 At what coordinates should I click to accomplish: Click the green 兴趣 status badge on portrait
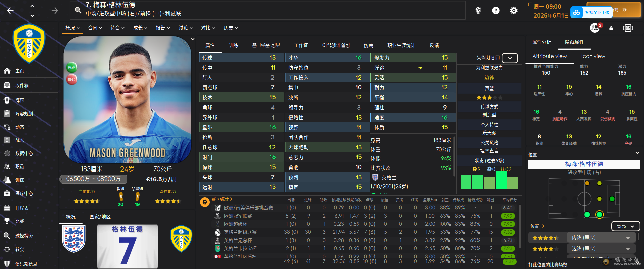tap(71, 67)
